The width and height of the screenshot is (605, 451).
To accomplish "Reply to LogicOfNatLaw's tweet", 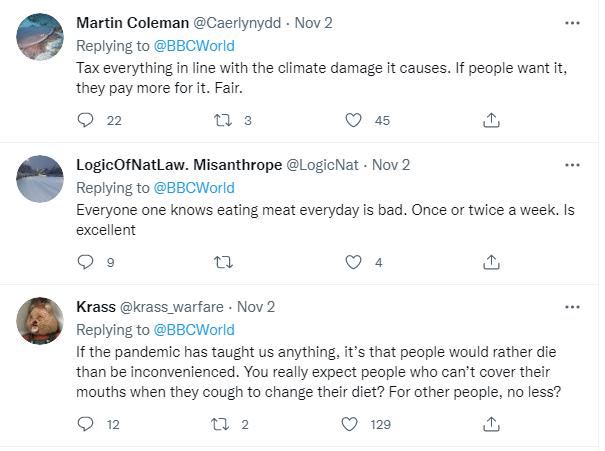I will click(86, 262).
